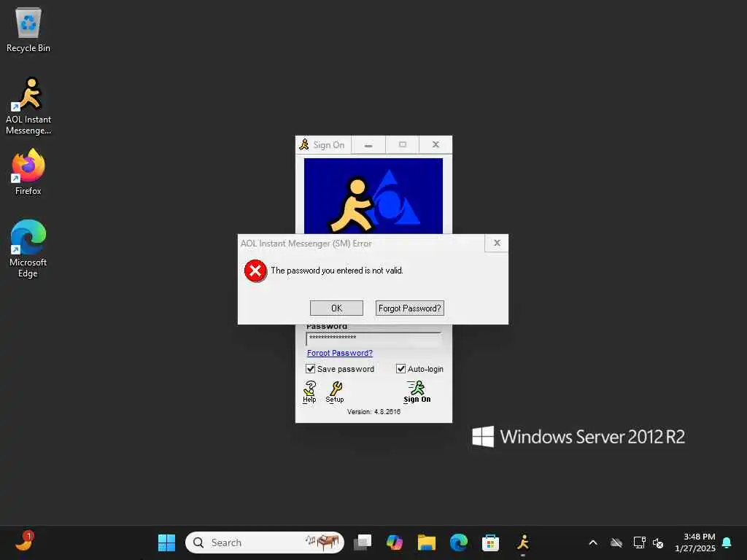Click the red error X icon
This screenshot has height=560, width=747.
coord(255,271)
